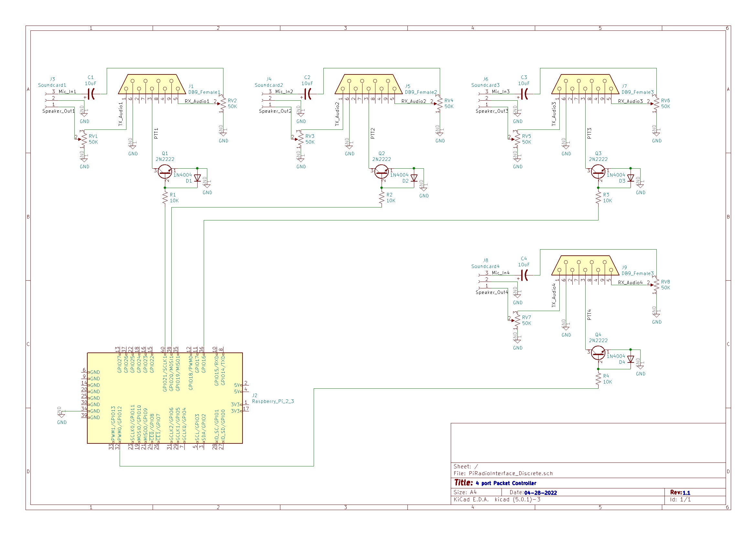Click the DB9_Female2 label
This screenshot has width=756, height=535.
coord(421,92)
